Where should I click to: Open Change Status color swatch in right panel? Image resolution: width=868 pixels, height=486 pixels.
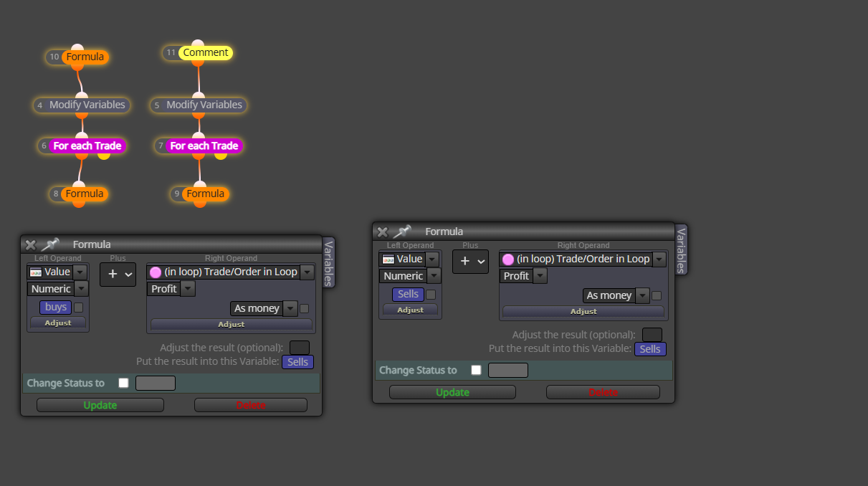[508, 370]
